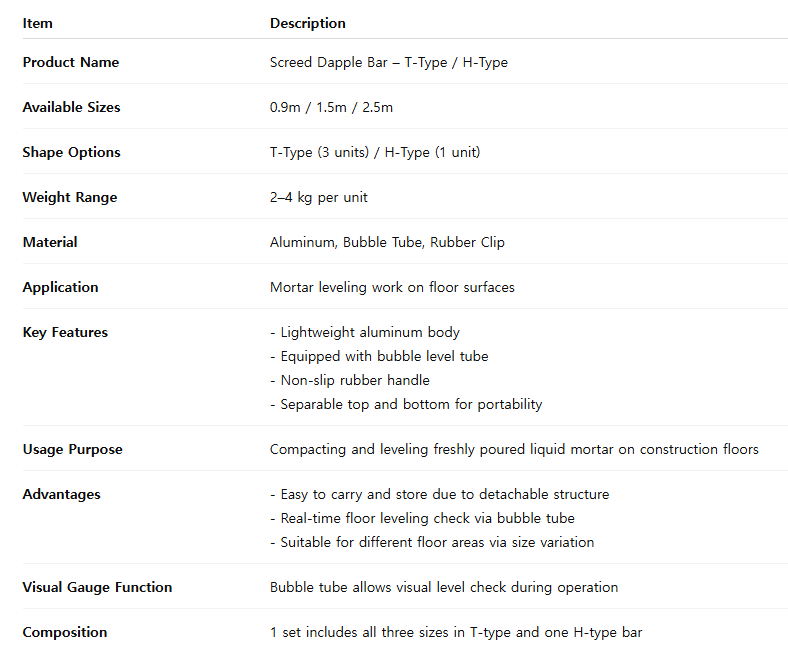Click 'Aluminum, Bubble Tube, Rubber Clip' text
This screenshot has width=788, height=657.
(x=387, y=242)
